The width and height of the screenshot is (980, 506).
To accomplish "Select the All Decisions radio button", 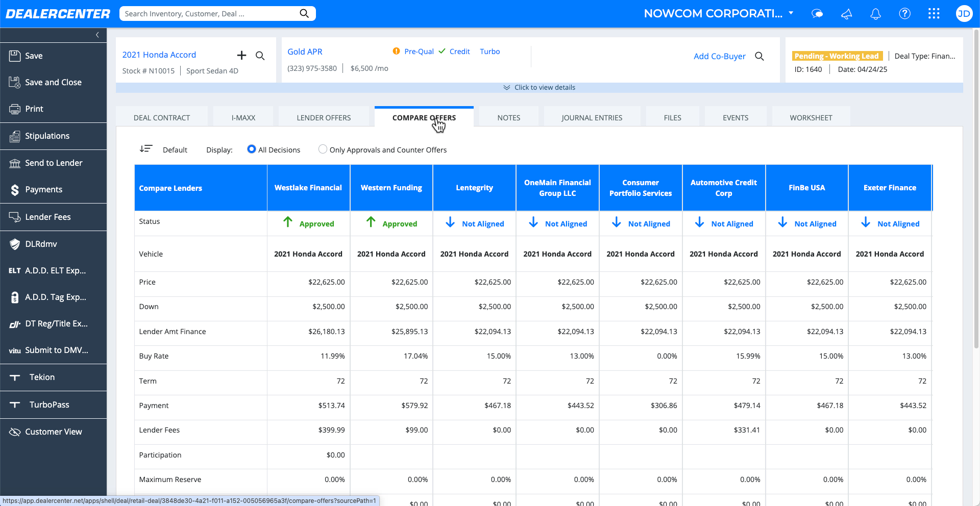I will pos(251,149).
